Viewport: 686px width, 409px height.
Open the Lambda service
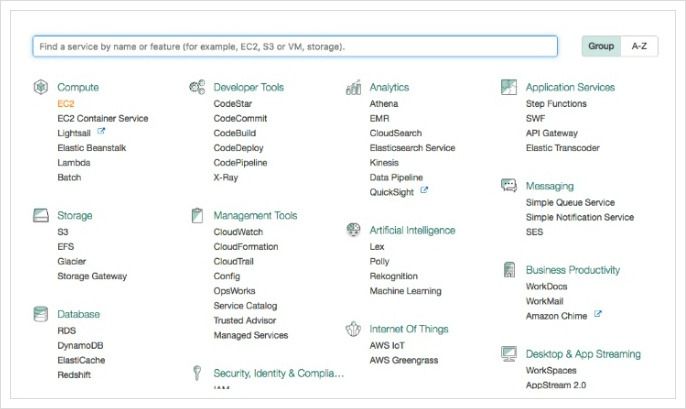pos(74,163)
